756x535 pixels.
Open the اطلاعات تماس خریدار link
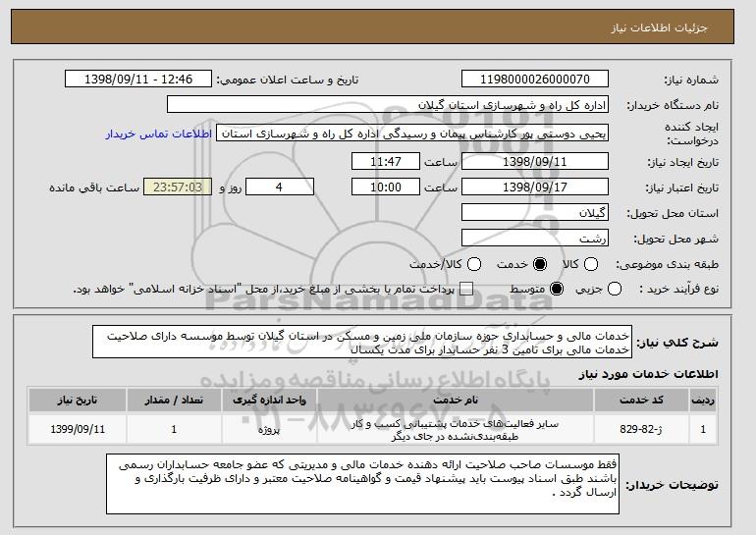(159, 134)
